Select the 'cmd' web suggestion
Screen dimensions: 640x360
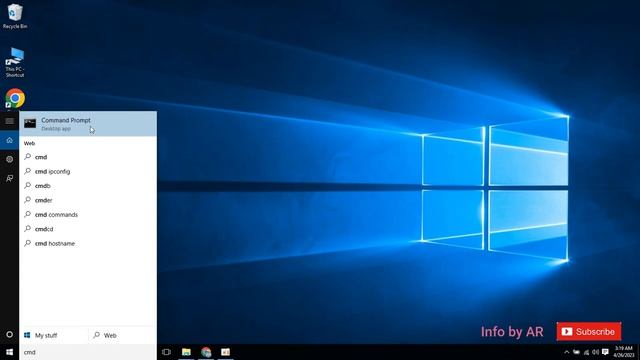pos(88,157)
